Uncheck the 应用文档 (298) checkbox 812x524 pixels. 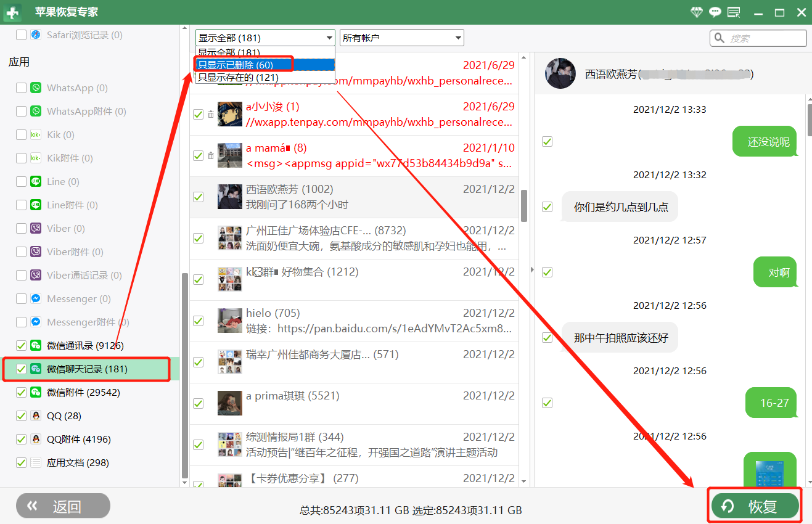tap(21, 463)
